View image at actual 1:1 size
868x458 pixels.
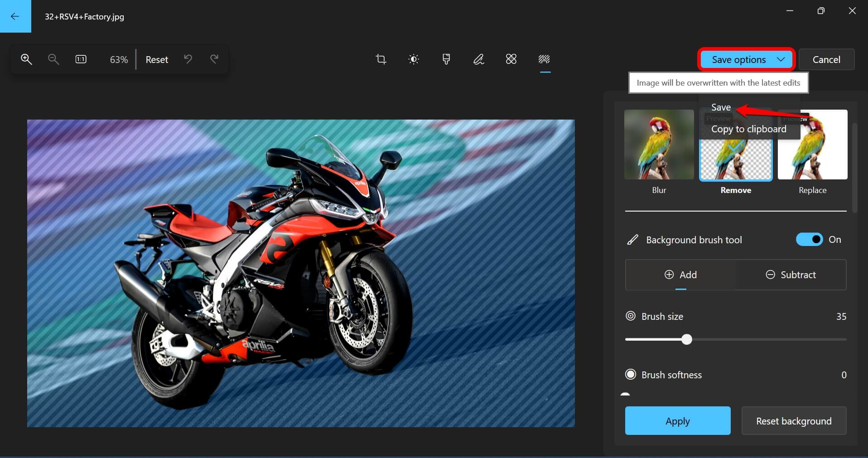tap(81, 59)
